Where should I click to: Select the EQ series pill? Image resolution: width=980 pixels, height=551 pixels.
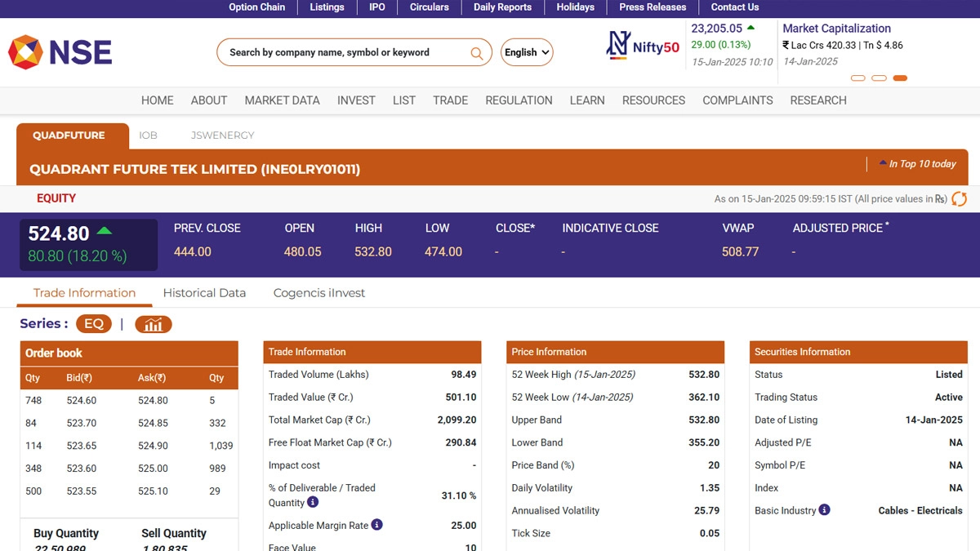[94, 324]
